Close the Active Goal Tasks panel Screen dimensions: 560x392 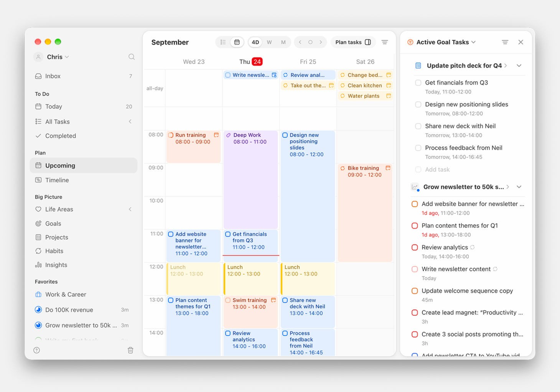pos(520,42)
